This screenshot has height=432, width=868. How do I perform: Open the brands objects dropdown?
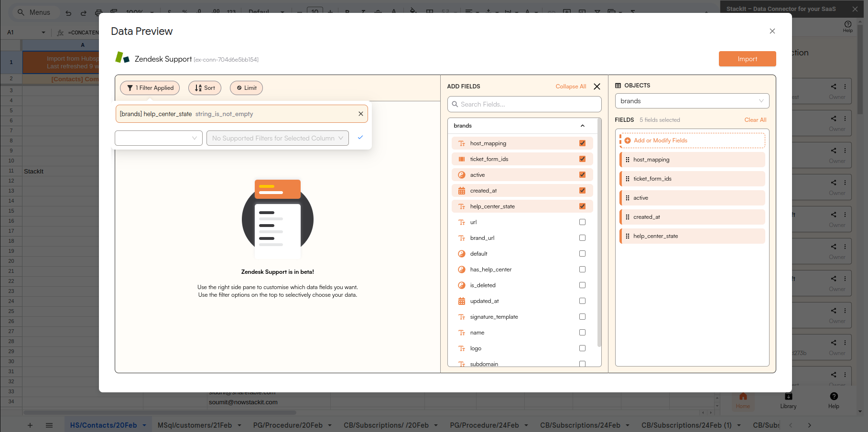pos(692,101)
